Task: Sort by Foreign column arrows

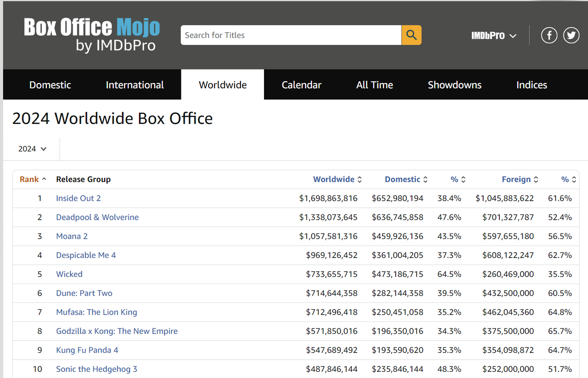Action: (x=536, y=180)
